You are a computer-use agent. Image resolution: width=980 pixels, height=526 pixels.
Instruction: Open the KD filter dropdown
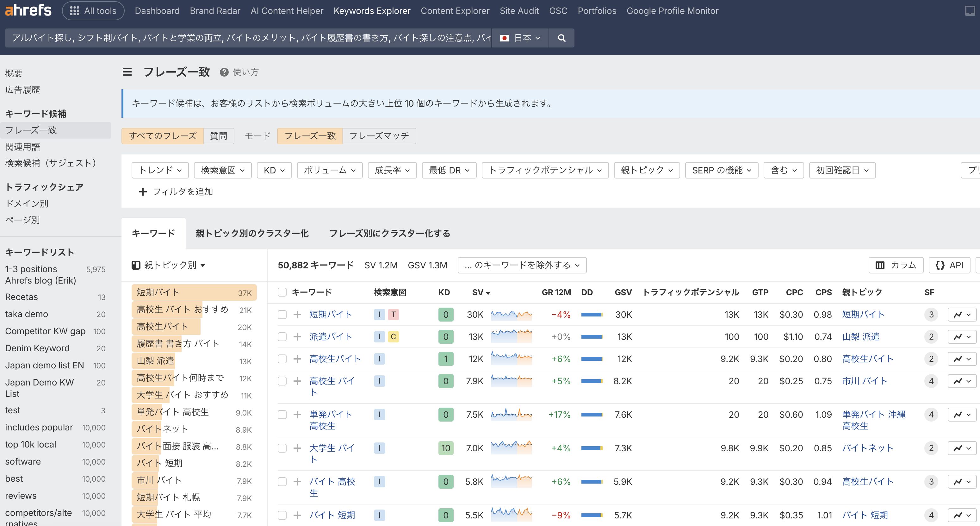(x=274, y=170)
